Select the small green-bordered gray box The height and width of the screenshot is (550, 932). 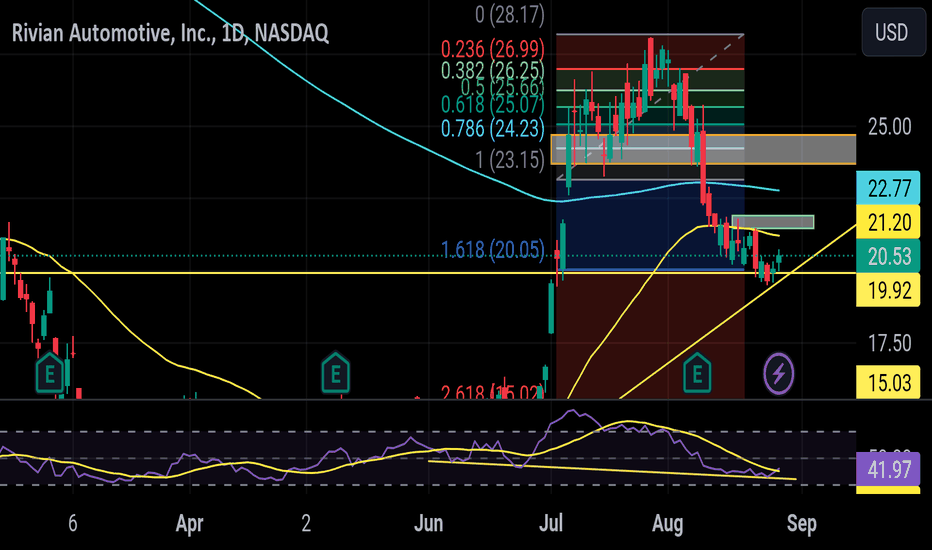(x=773, y=222)
